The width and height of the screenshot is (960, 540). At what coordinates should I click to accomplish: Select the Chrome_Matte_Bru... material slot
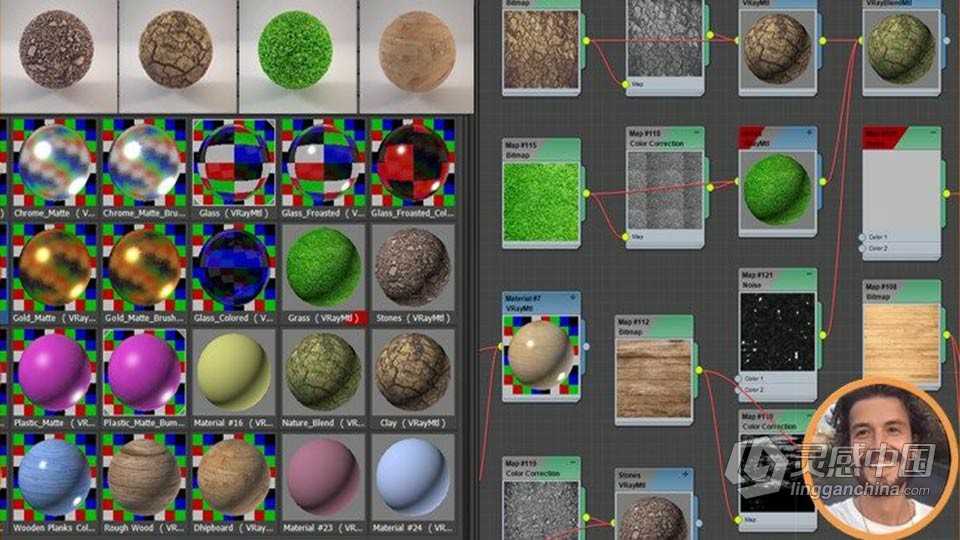(144, 170)
